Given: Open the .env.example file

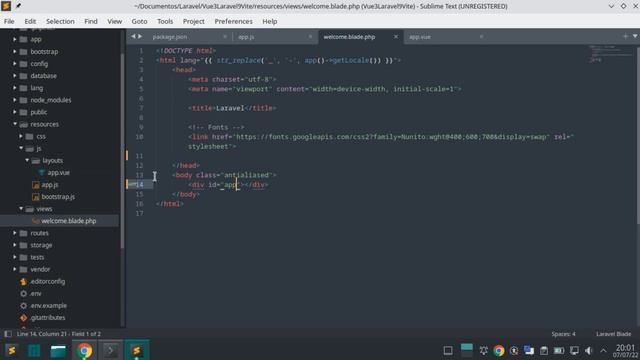Looking at the screenshot, I should click(x=48, y=306).
